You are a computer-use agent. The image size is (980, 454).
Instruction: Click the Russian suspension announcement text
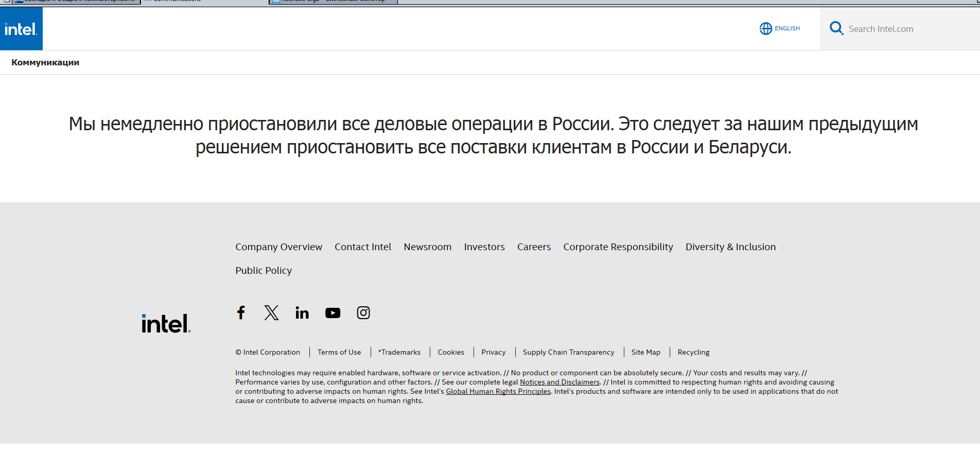[x=494, y=135]
